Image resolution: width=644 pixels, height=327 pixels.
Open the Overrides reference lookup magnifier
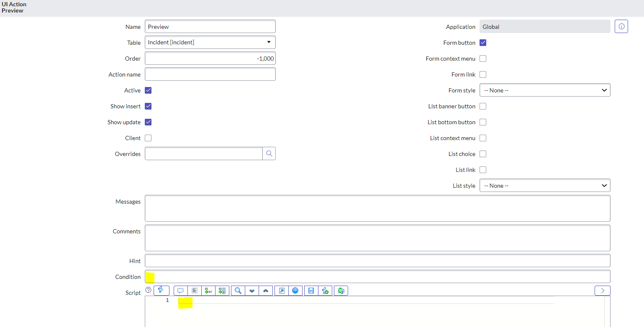269,153
